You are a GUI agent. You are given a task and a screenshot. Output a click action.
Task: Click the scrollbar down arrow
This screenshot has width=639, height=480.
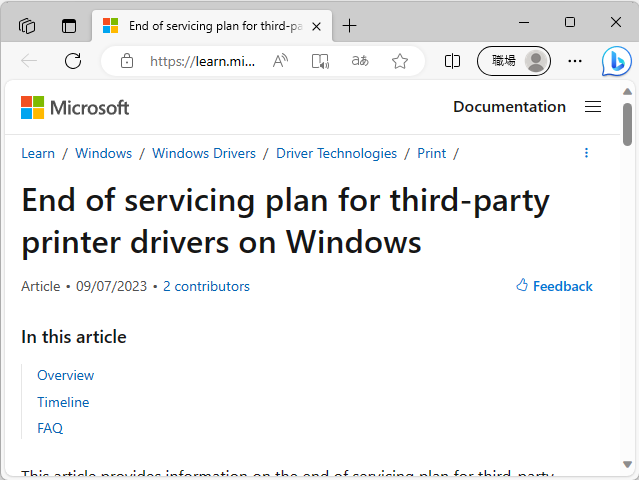[628, 464]
